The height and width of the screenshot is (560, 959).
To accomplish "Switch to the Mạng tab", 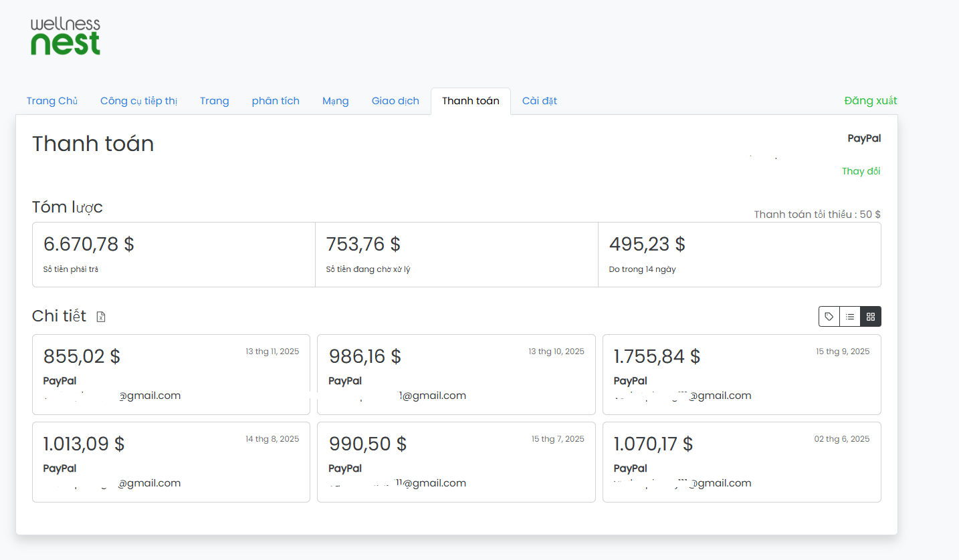I will (336, 101).
